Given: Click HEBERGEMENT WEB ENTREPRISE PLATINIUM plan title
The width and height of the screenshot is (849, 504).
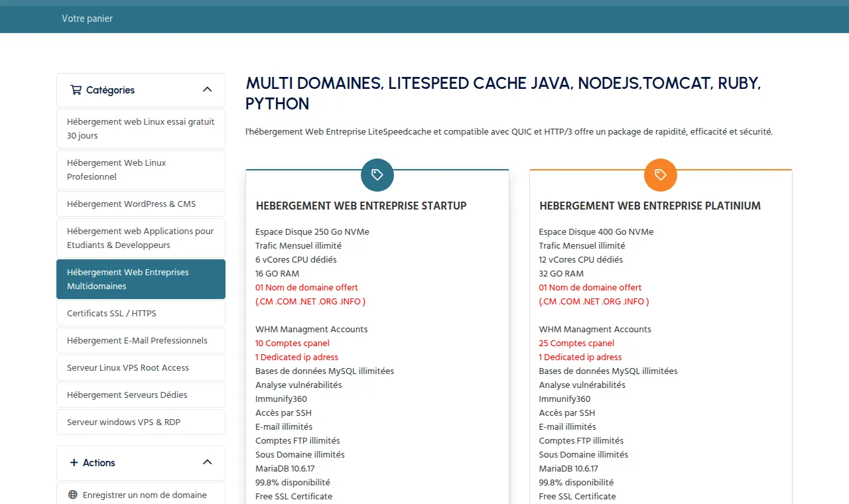Looking at the screenshot, I should click(650, 206).
